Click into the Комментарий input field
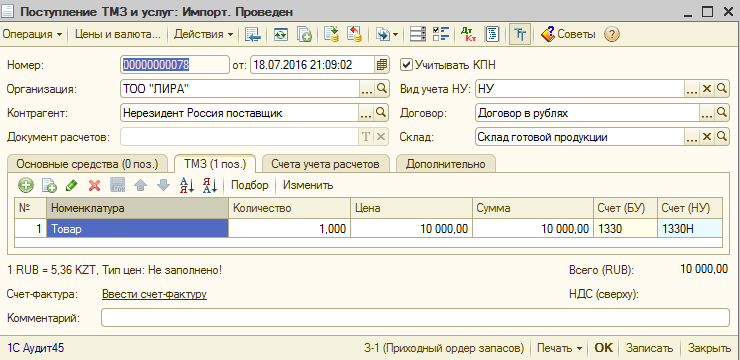This screenshot has width=740, height=360. (415, 318)
